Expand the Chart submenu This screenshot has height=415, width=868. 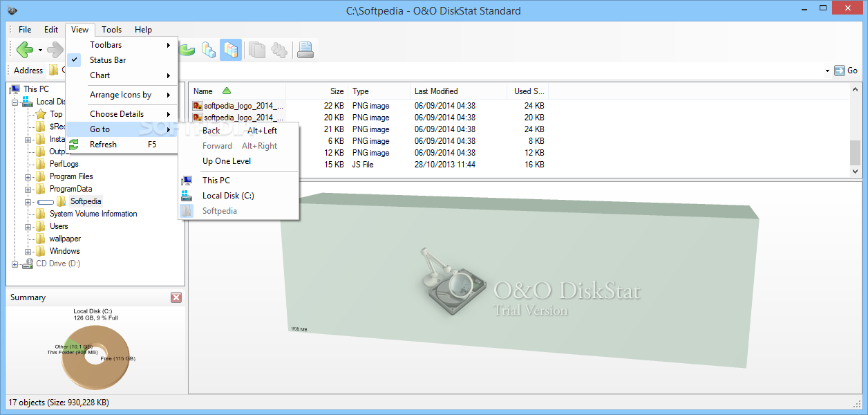122,75
